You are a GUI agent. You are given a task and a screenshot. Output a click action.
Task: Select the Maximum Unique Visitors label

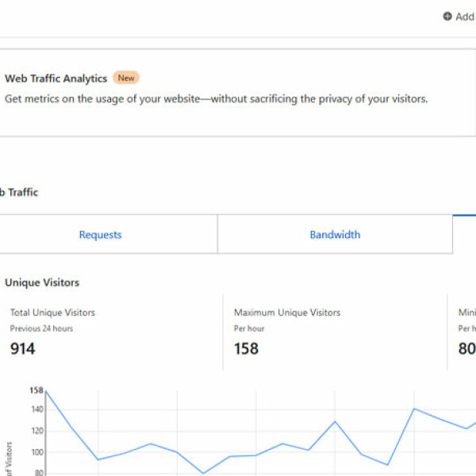[287, 313]
